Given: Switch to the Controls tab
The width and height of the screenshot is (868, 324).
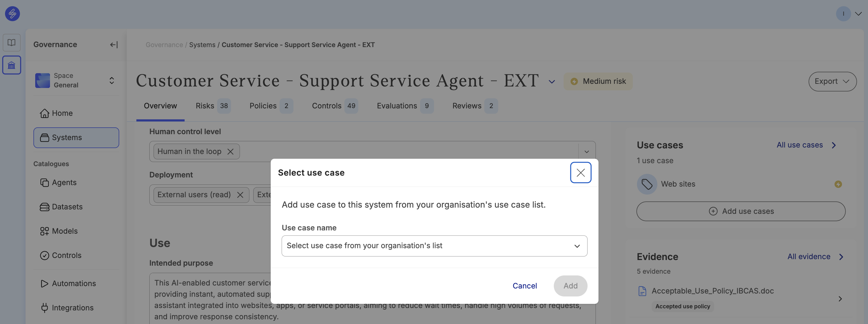Looking at the screenshot, I should [x=335, y=106].
